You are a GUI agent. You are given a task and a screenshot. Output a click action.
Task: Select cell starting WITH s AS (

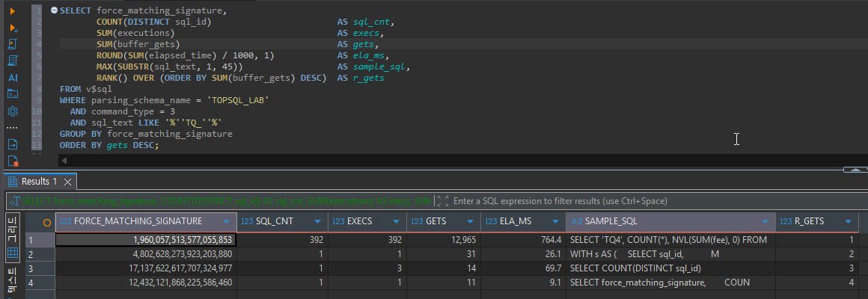(x=671, y=254)
